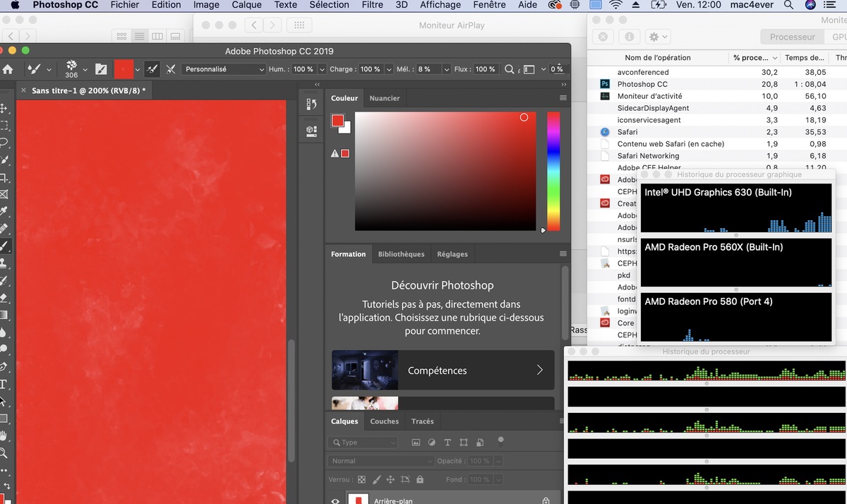Switch to the Couches tab

point(385,421)
